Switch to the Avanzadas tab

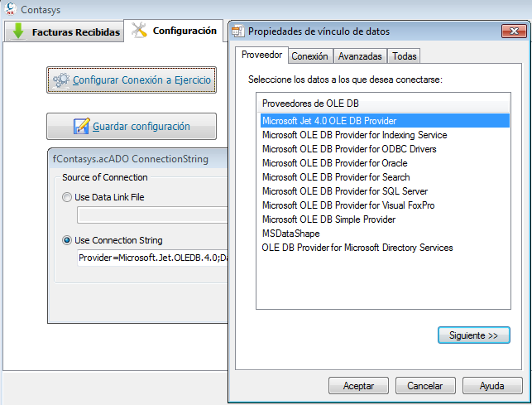[x=360, y=56]
